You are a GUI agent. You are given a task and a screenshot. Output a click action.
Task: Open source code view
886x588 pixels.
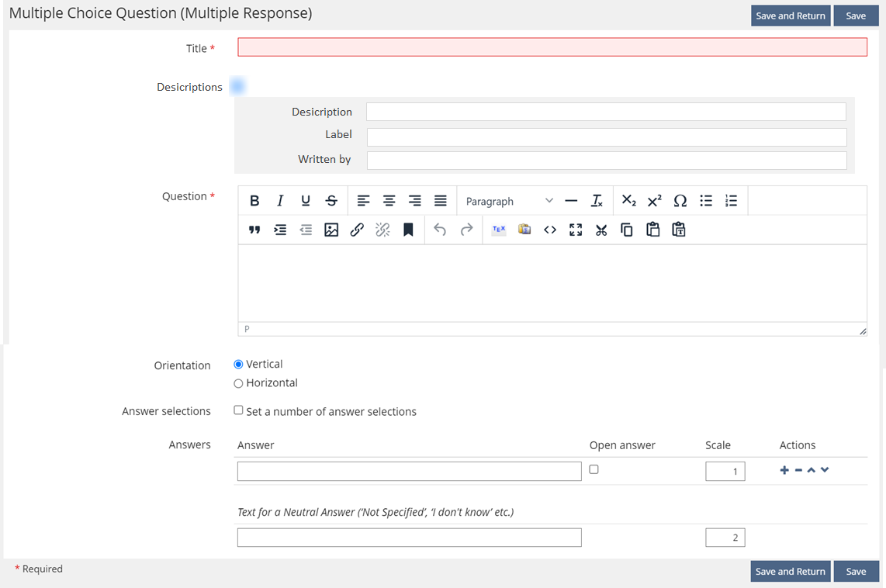click(x=550, y=230)
